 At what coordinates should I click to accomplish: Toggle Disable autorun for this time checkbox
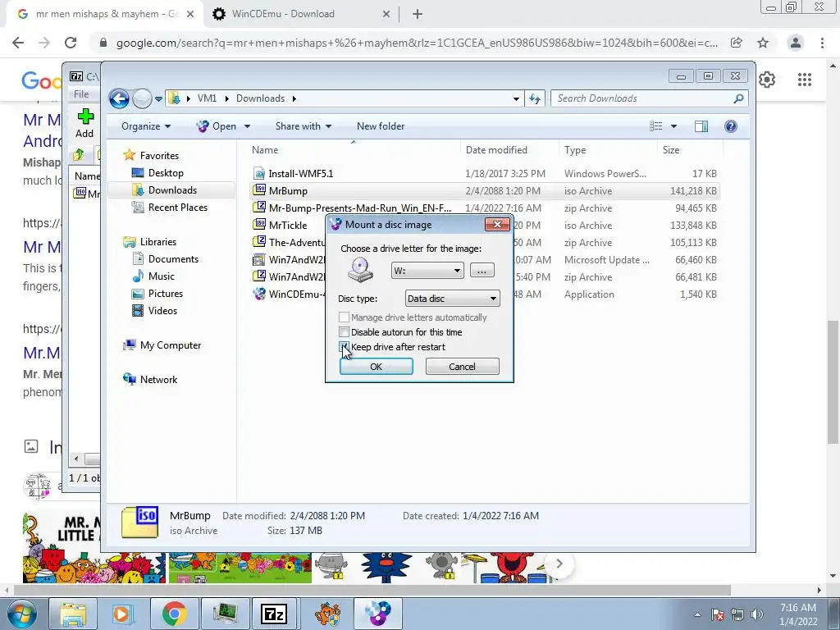point(345,332)
